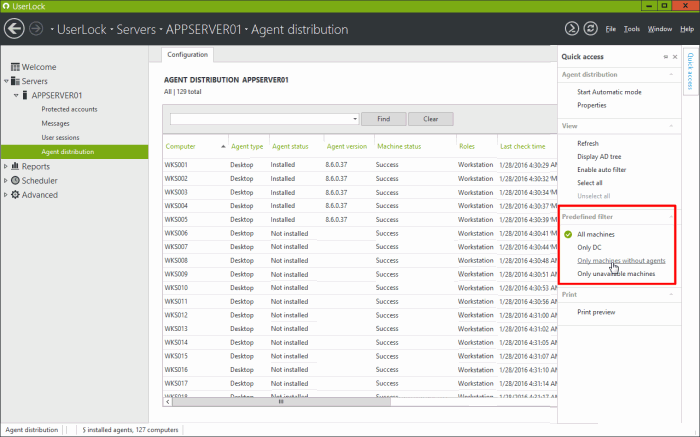Click the Reports bar chart icon
Image resolution: width=700 pixels, height=437 pixels.
pyautogui.click(x=15, y=166)
